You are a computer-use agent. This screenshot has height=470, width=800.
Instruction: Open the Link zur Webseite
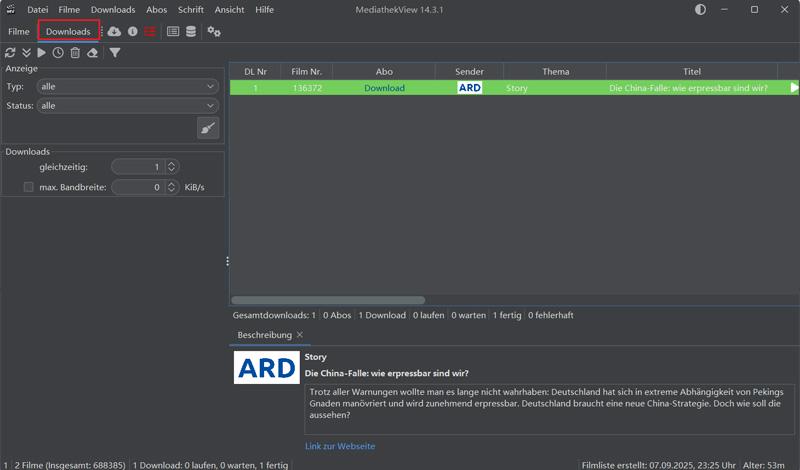[x=340, y=446]
